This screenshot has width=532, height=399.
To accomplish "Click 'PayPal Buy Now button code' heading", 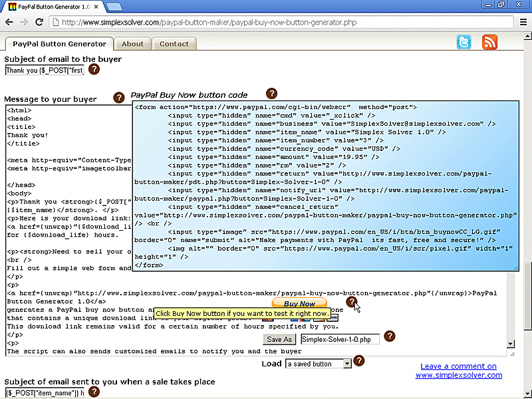I will [x=189, y=95].
